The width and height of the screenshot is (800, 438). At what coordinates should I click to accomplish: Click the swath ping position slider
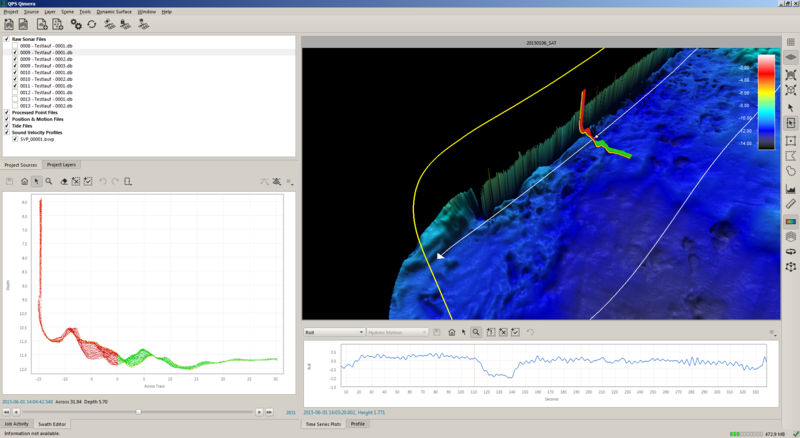[x=138, y=411]
